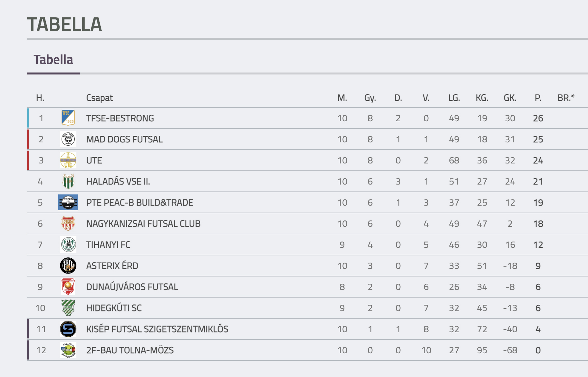The height and width of the screenshot is (377, 588).
Task: Click the Mad Dogs Futsal logo
Action: click(68, 139)
